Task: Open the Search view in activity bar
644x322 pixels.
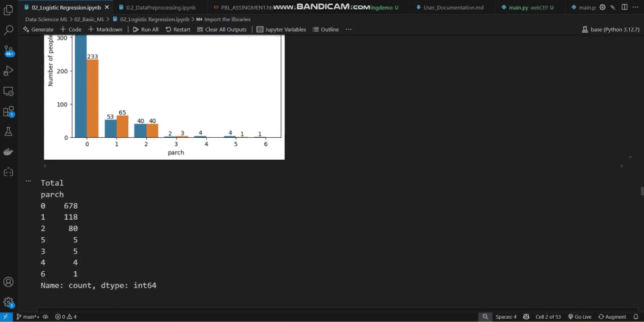Action: click(8, 30)
